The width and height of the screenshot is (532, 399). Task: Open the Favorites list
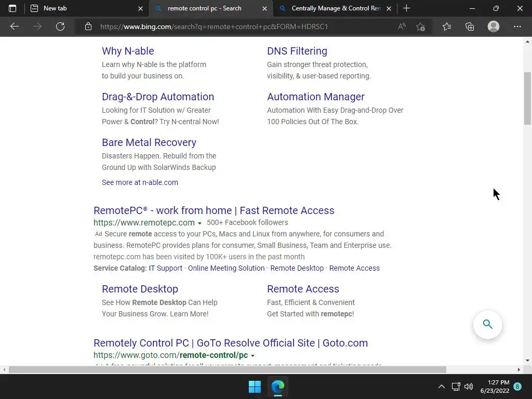tap(447, 26)
